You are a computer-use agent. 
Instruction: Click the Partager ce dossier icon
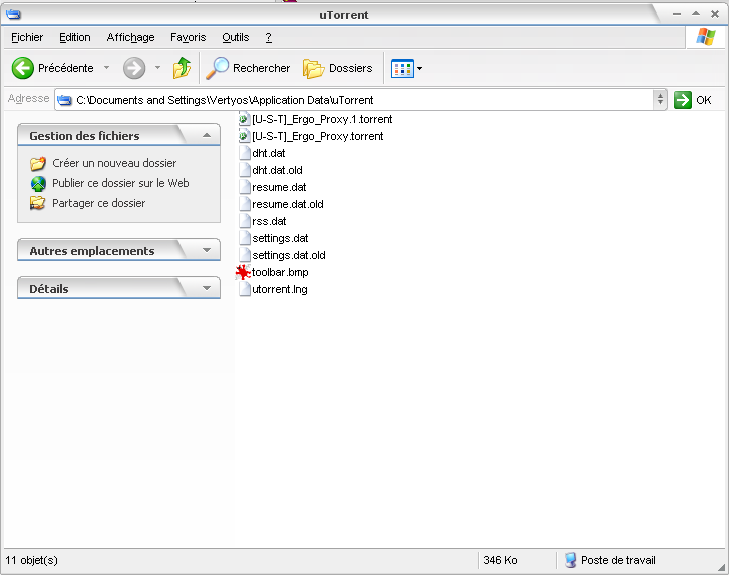38,203
